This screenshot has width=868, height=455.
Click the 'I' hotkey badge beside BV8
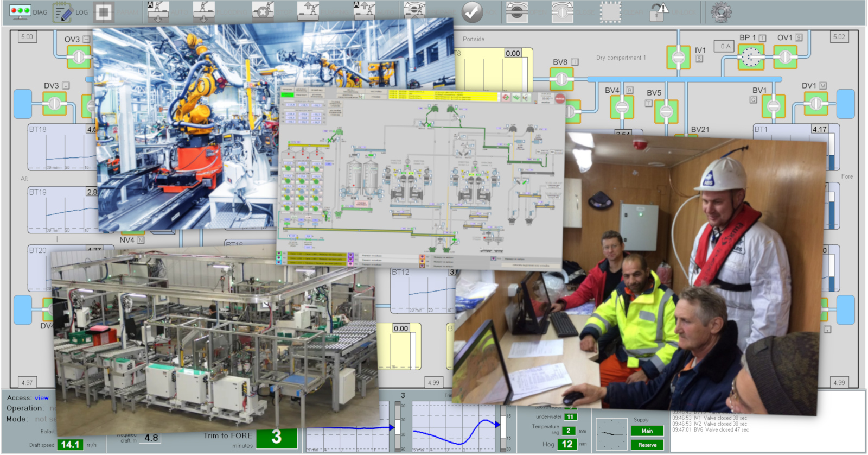(575, 62)
